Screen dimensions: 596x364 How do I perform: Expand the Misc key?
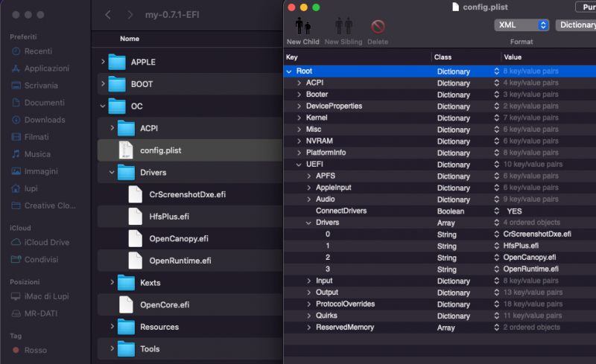[x=299, y=130]
